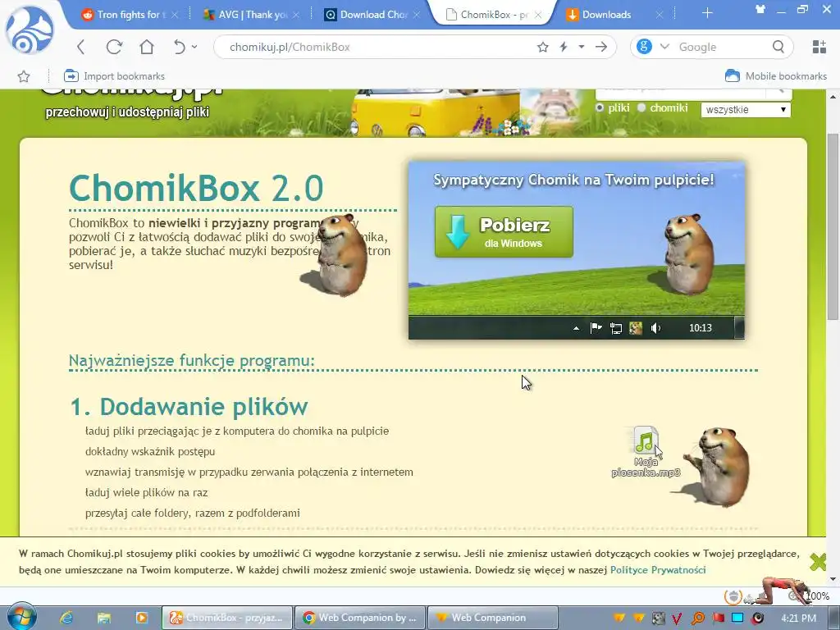Image resolution: width=840 pixels, height=630 pixels.
Task: Open the dropdown next to the lightning icon
Action: [582, 47]
